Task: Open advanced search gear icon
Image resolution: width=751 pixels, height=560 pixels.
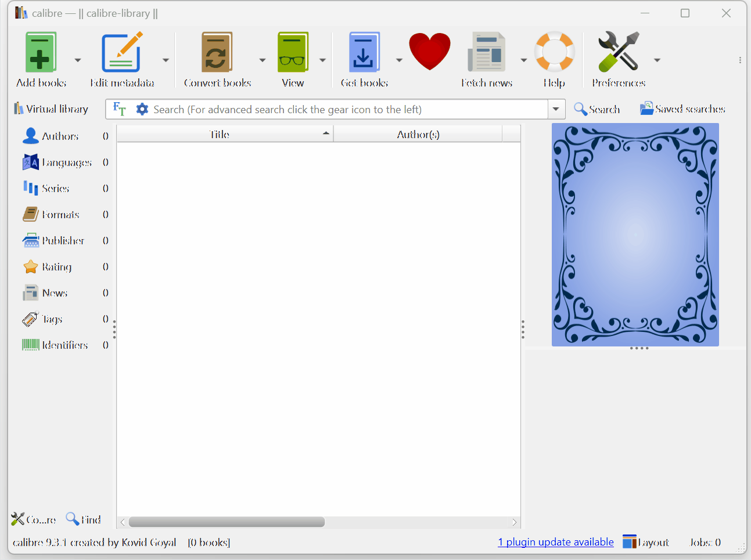Action: [142, 109]
